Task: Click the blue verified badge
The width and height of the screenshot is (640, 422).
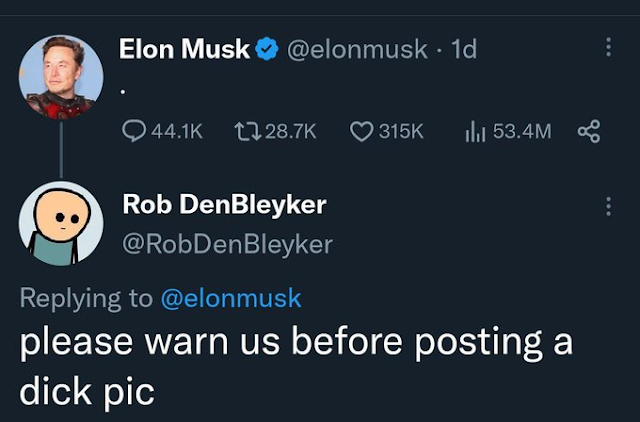Action: (x=267, y=49)
